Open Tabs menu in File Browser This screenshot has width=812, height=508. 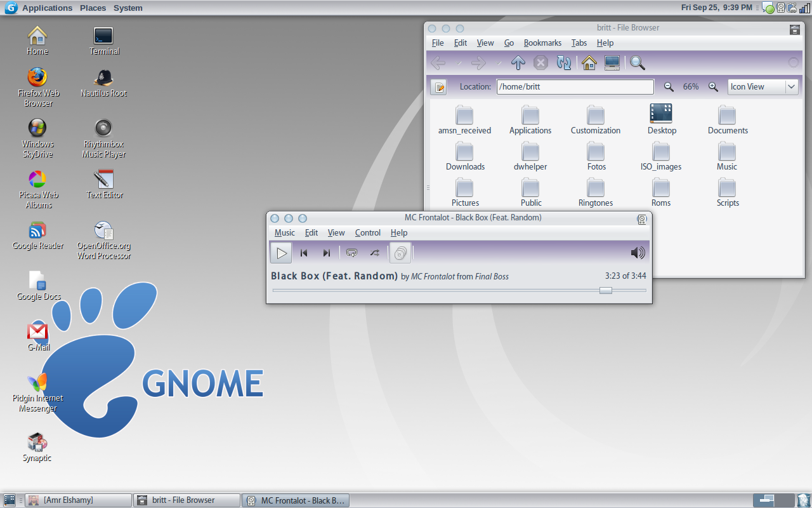tap(579, 43)
